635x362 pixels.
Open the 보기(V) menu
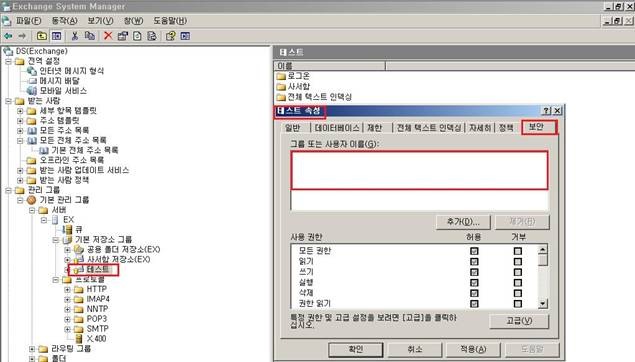[100, 21]
